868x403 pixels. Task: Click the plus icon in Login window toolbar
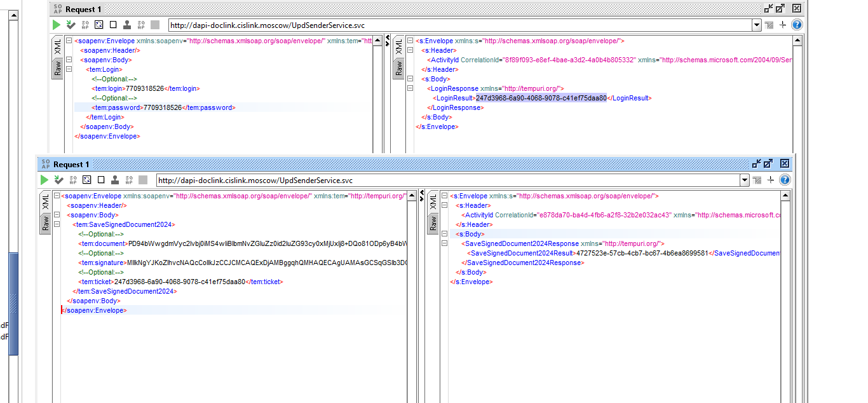point(783,25)
